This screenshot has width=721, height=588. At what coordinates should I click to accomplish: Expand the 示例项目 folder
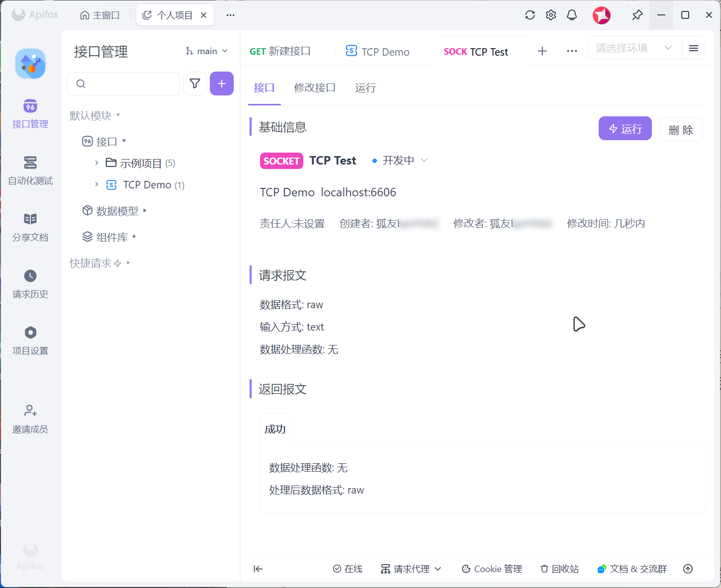tap(96, 163)
